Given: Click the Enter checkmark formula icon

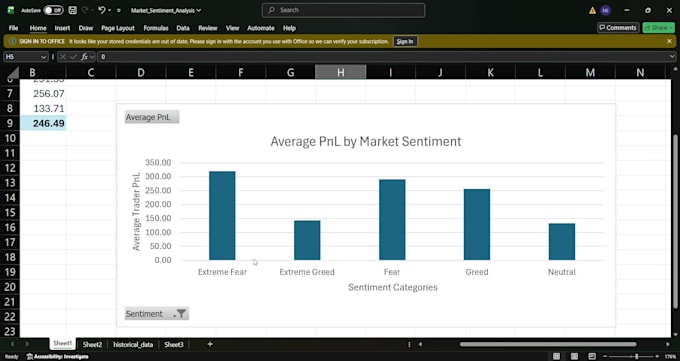Looking at the screenshot, I should pyautogui.click(x=74, y=57).
